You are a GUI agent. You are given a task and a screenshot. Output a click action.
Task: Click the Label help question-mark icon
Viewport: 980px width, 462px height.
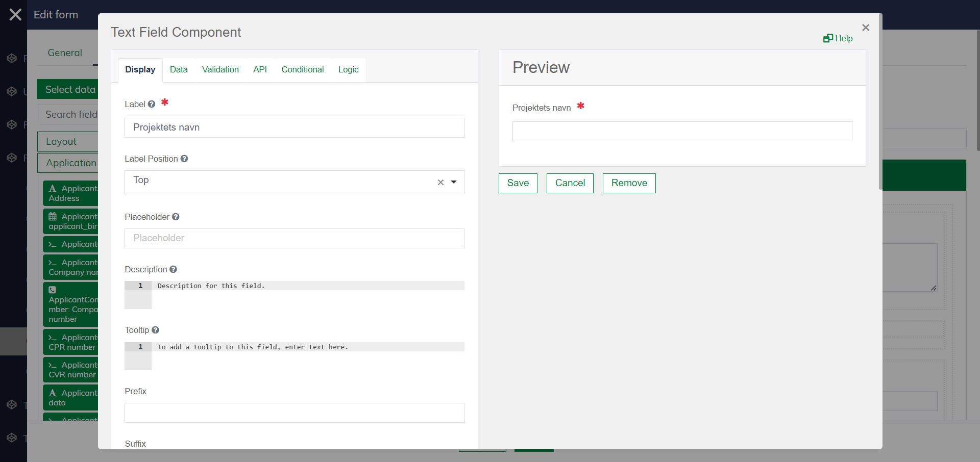tap(152, 104)
